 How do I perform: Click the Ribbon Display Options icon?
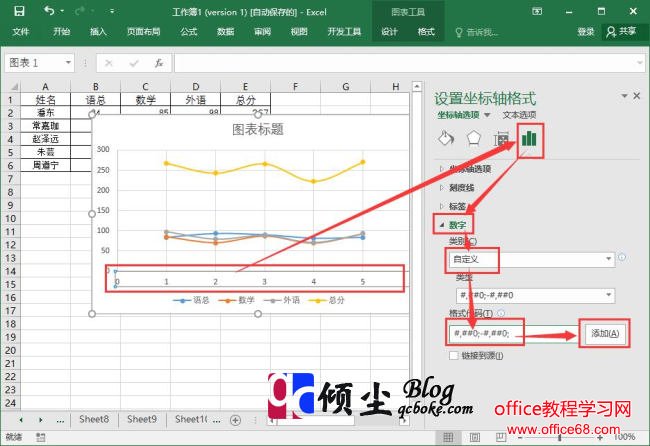click(537, 12)
